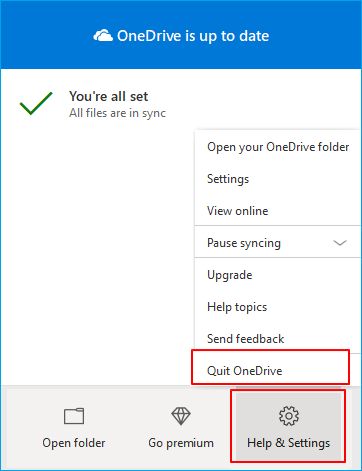Click the folder icon above Open folder
The image size is (362, 471).
tap(74, 416)
